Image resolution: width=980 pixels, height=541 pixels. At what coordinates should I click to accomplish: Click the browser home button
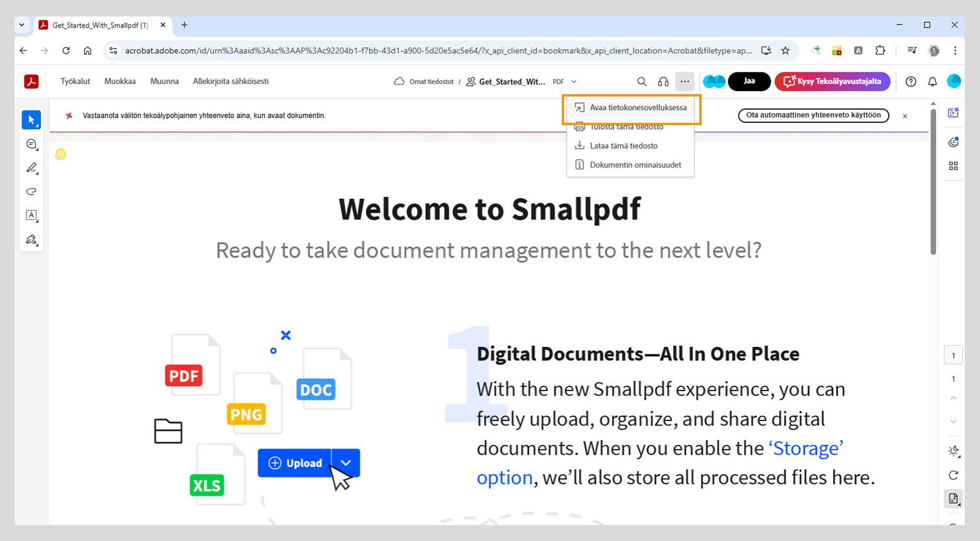coord(88,51)
